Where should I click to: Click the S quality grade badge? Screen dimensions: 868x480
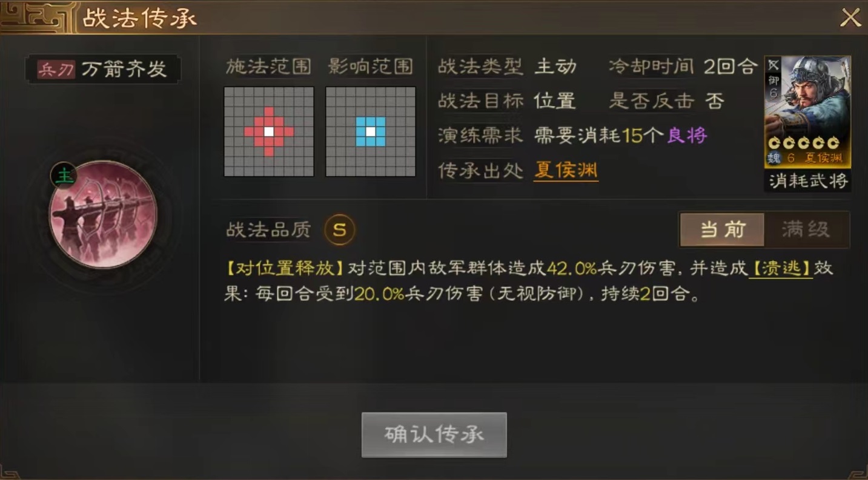pos(339,230)
